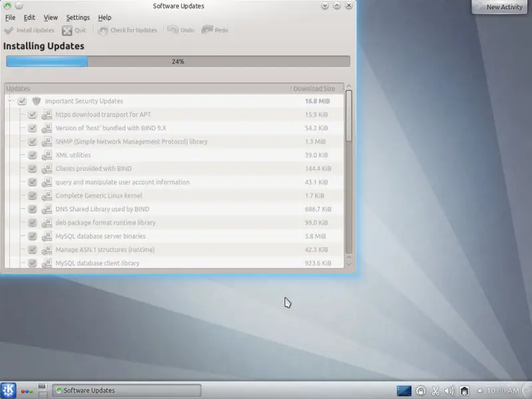
Task: Click package icon beside XML utilities
Action: click(47, 156)
